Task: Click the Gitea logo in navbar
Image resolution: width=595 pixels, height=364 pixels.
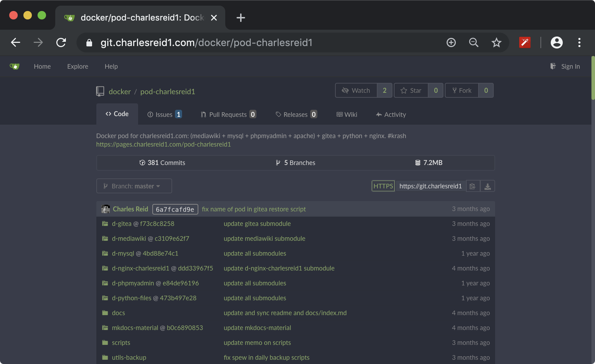Action: point(15,66)
